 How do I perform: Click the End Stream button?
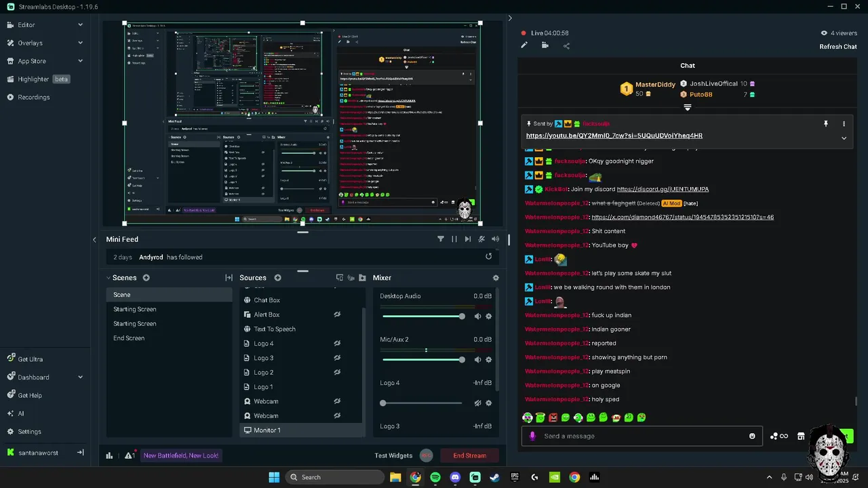(x=470, y=455)
